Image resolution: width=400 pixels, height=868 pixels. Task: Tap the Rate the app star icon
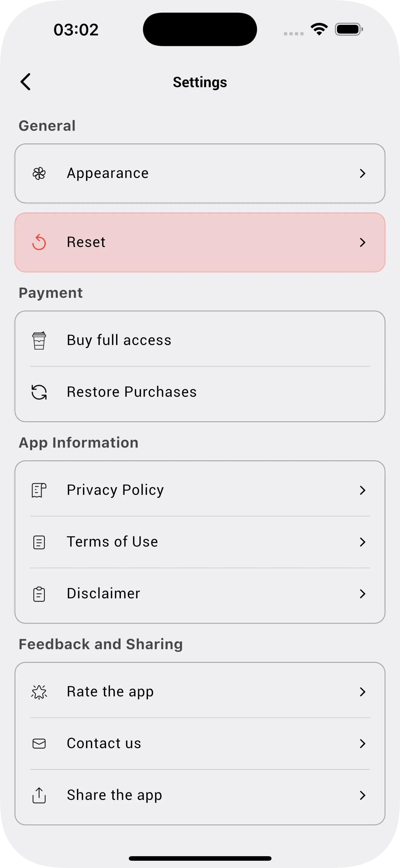coord(39,692)
